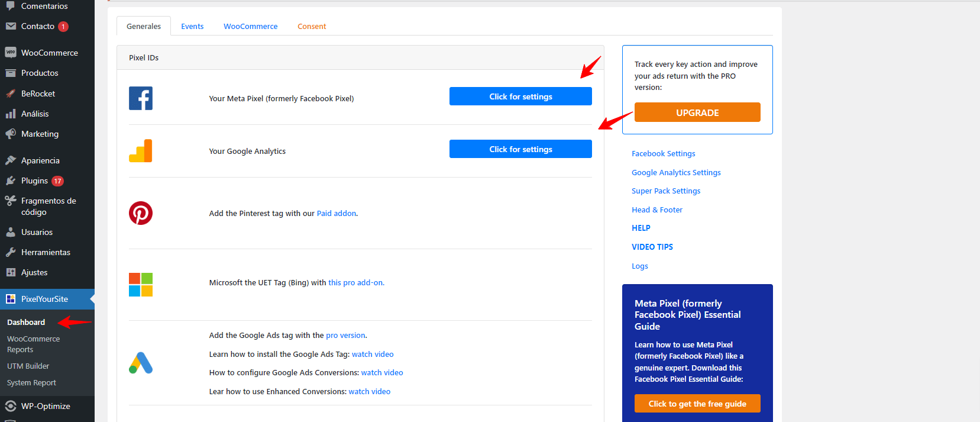
Task: Switch to the Generales tab
Action: click(144, 26)
